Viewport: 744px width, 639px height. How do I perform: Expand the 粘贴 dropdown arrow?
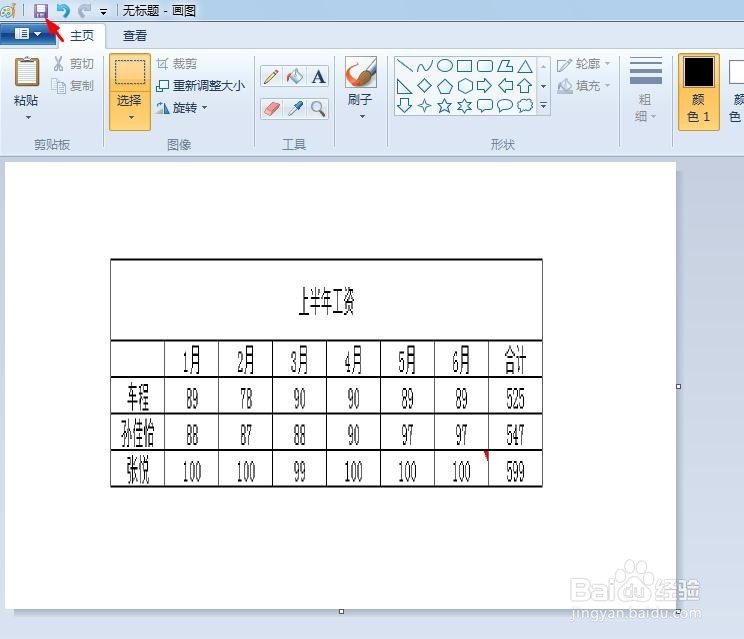(28, 117)
